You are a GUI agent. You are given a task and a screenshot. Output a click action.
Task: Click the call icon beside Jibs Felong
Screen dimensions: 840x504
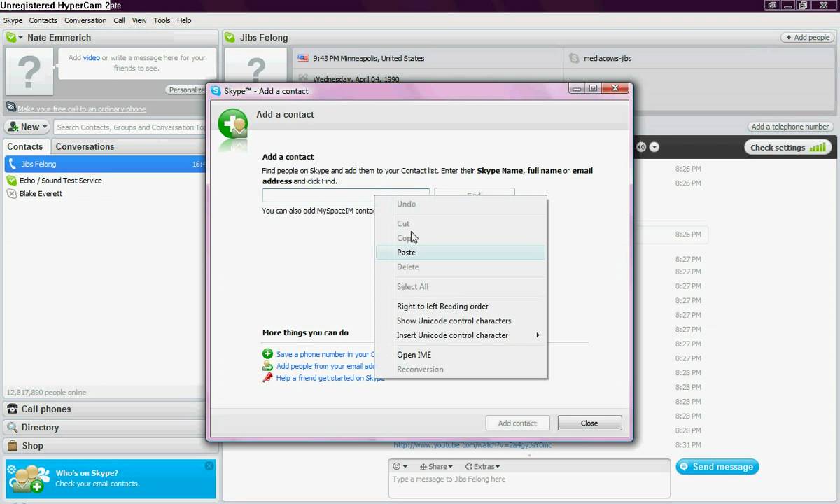pyautogui.click(x=11, y=164)
